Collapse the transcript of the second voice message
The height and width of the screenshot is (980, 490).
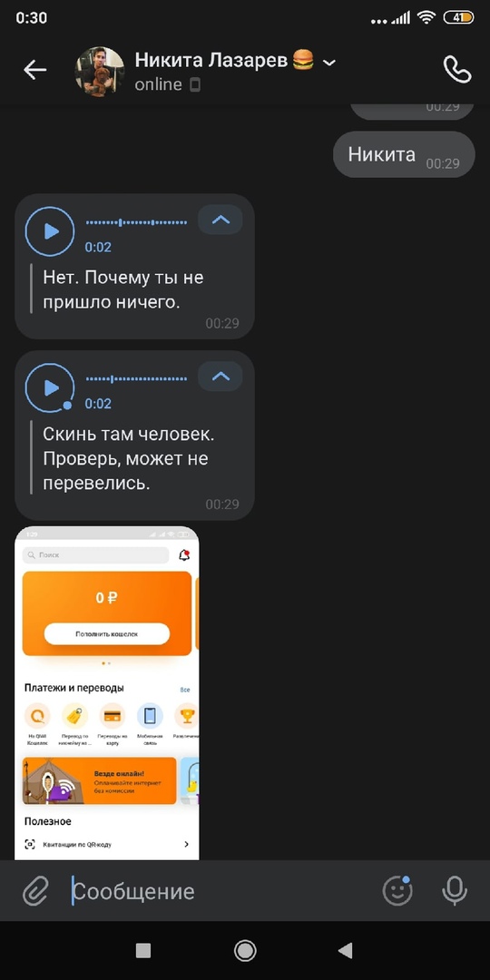[x=220, y=377]
